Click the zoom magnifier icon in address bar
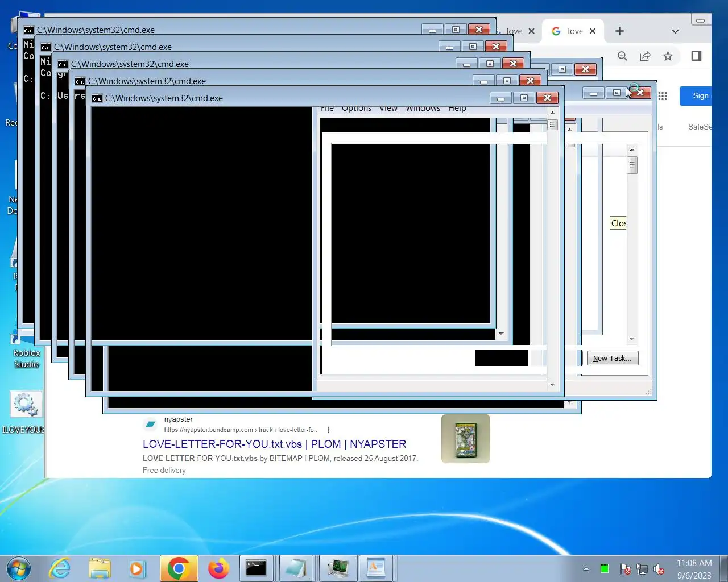The image size is (728, 582). click(x=622, y=56)
